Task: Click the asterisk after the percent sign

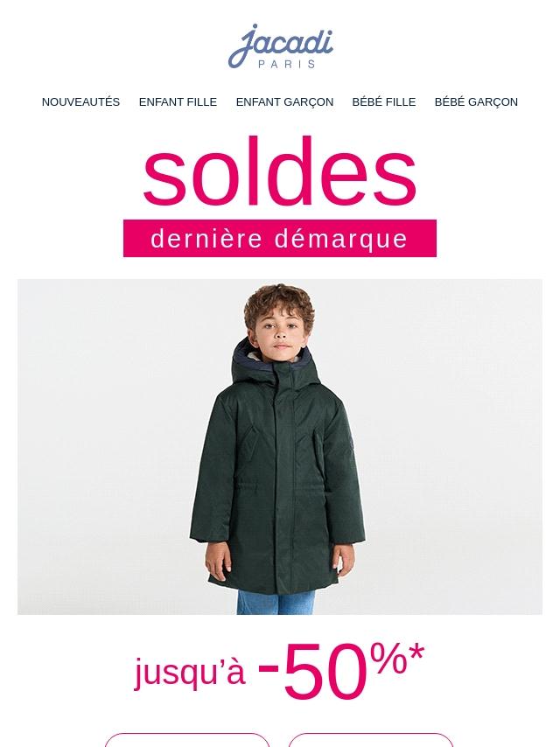Action: pos(416,653)
